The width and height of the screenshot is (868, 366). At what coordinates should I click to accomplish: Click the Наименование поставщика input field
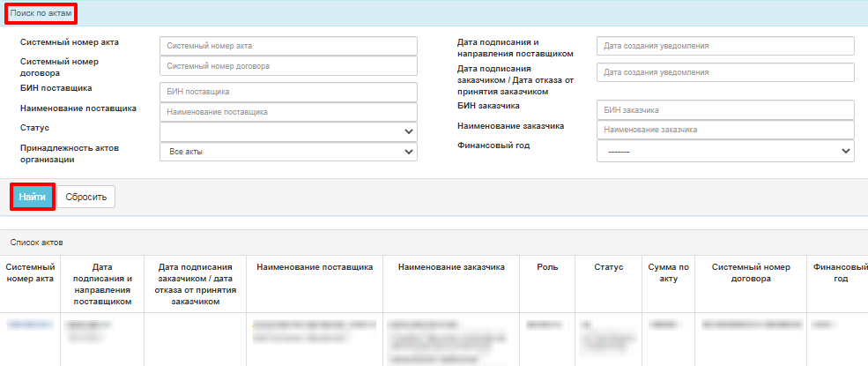288,112
